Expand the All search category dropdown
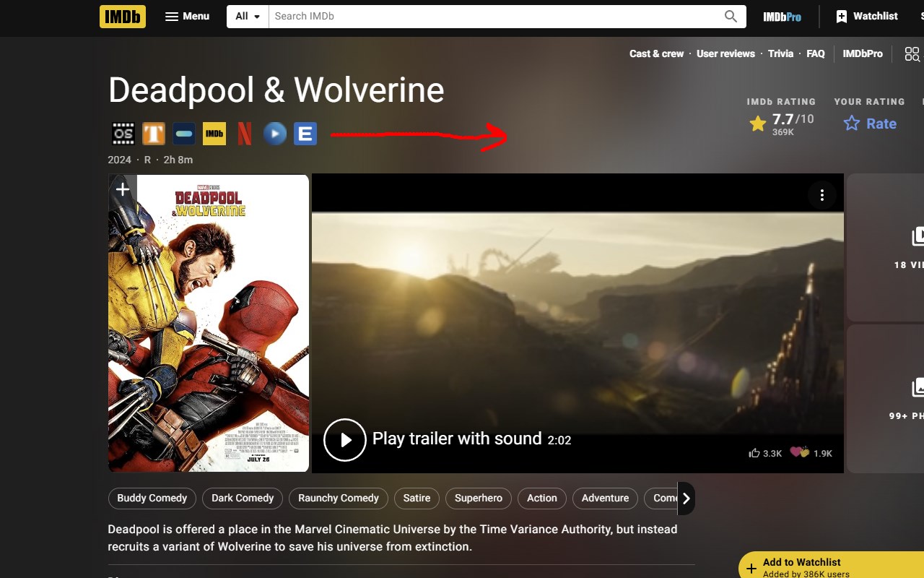 click(248, 16)
